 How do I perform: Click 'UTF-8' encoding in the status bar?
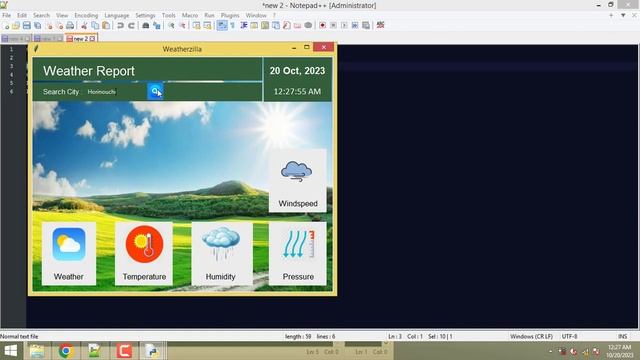tap(569, 336)
